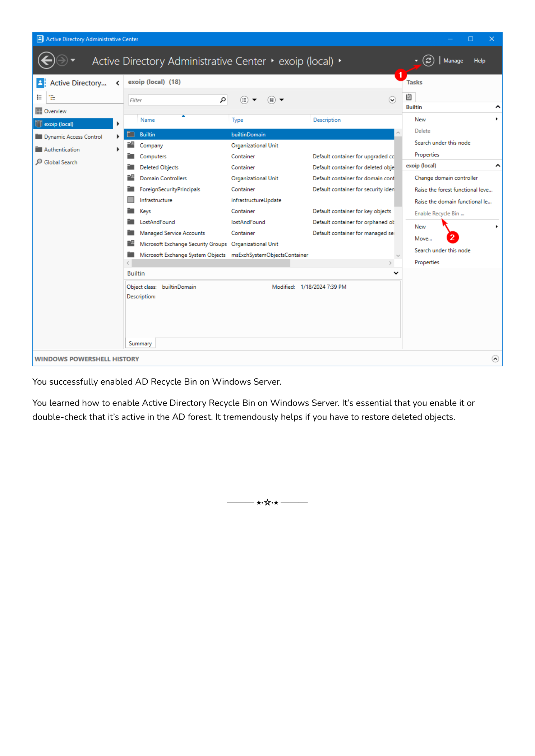Click Raise the domain functional level
The image size is (535, 756).
(x=453, y=202)
